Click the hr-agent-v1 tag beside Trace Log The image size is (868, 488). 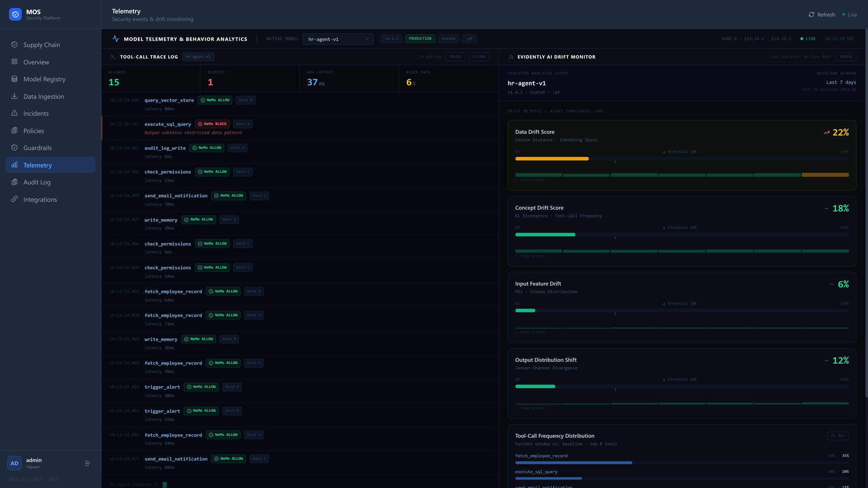point(198,56)
